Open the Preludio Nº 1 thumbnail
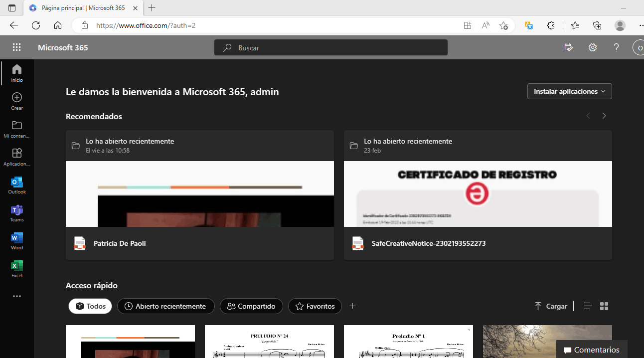The width and height of the screenshot is (644, 358). pos(408,342)
